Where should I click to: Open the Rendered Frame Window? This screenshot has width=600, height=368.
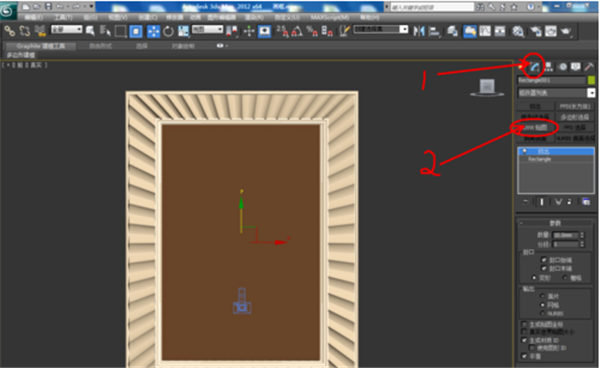click(x=551, y=31)
